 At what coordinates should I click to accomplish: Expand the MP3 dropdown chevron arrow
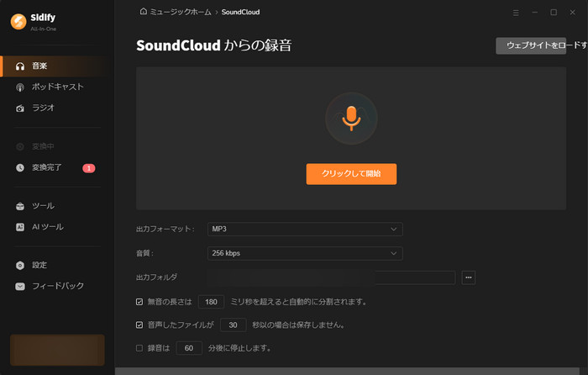(x=393, y=229)
